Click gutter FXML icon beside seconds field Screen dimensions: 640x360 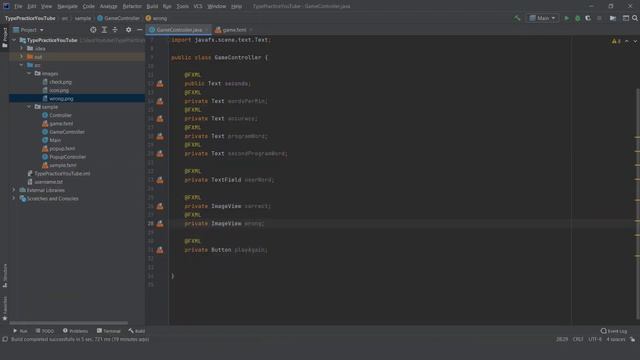[160, 84]
